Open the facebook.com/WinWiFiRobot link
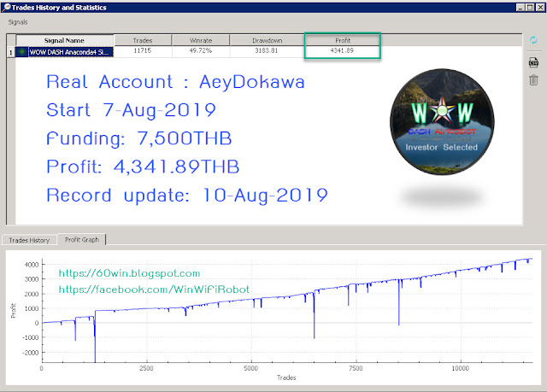The image size is (547, 392). [154, 290]
